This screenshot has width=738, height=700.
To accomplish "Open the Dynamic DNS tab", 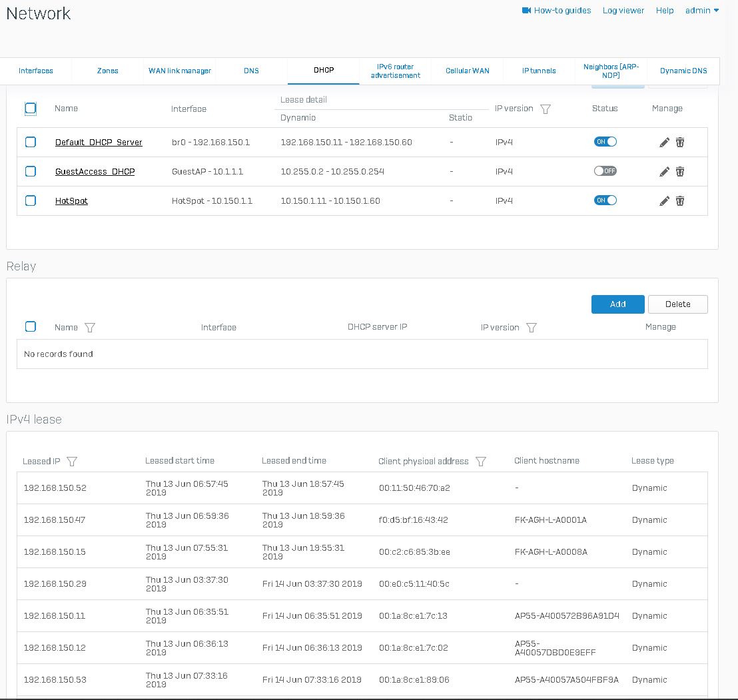I will pos(683,71).
